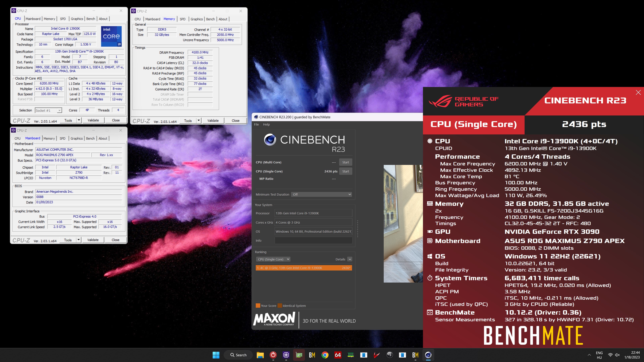
Task: Open About tab in CPU-Z Mainboard window
Action: coord(103,138)
